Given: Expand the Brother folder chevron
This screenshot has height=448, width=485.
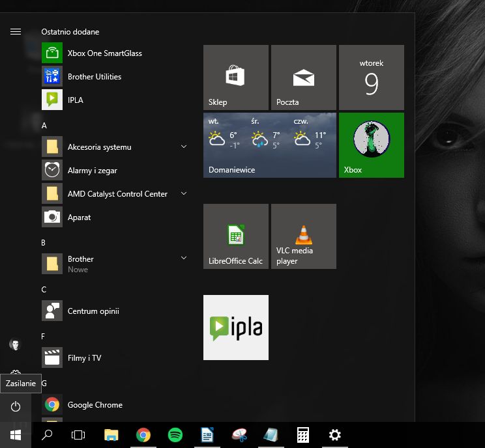Looking at the screenshot, I should tap(184, 259).
